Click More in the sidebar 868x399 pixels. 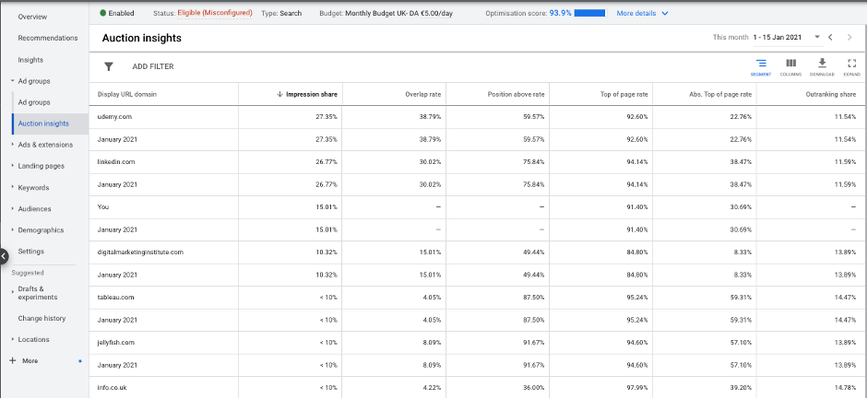pos(30,361)
